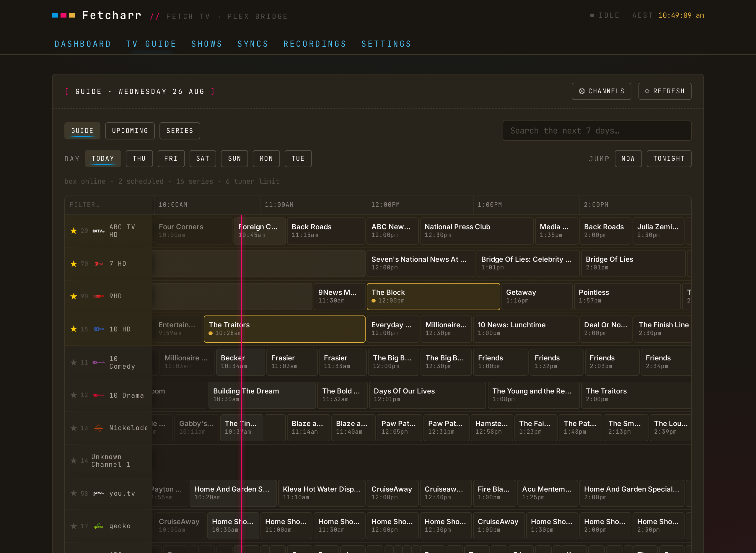
Task: Select the THU day button
Action: 139,159
